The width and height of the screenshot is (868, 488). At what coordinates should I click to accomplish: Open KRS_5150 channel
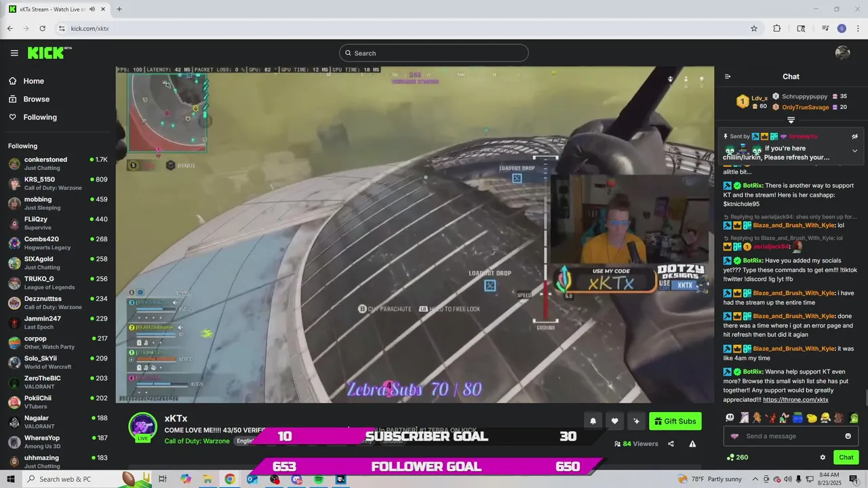[58, 184]
